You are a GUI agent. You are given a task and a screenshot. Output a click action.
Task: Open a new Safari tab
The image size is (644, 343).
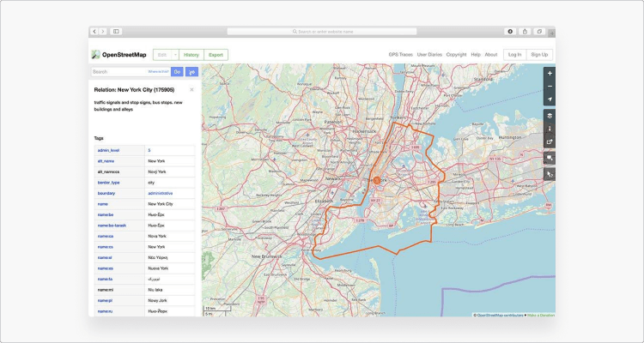click(x=551, y=33)
